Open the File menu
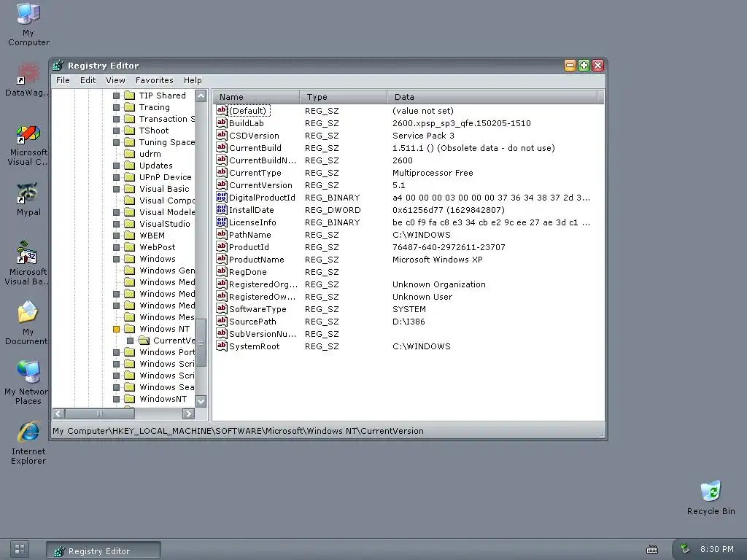 click(x=63, y=80)
